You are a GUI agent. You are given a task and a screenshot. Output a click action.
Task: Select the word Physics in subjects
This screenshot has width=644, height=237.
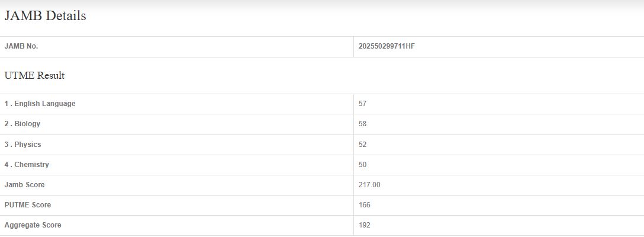(28, 145)
